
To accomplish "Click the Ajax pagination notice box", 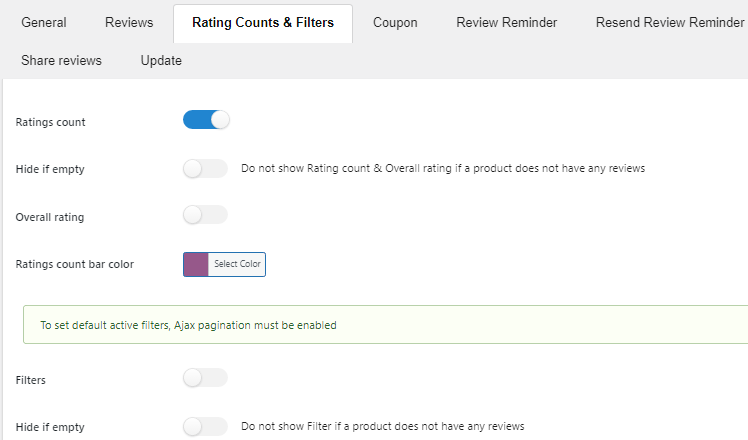I will point(385,325).
